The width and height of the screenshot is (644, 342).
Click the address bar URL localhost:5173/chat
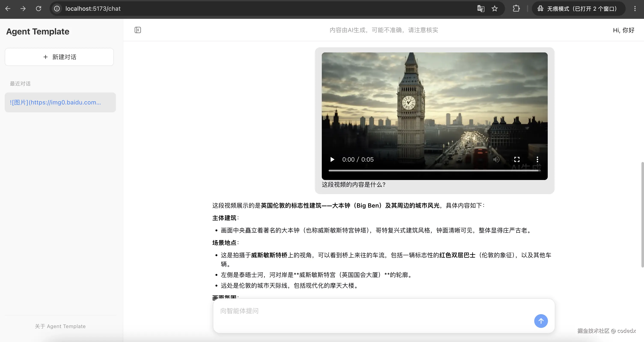click(93, 9)
